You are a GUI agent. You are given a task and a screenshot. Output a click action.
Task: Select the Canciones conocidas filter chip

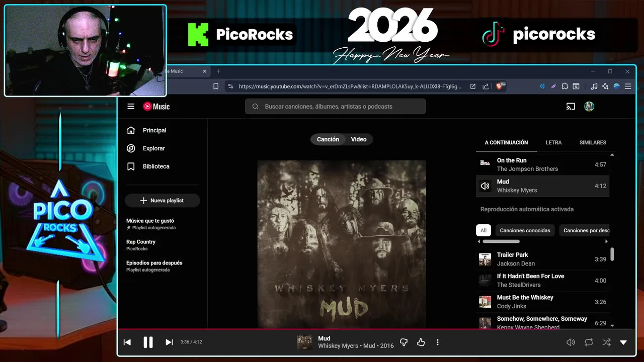[525, 230]
